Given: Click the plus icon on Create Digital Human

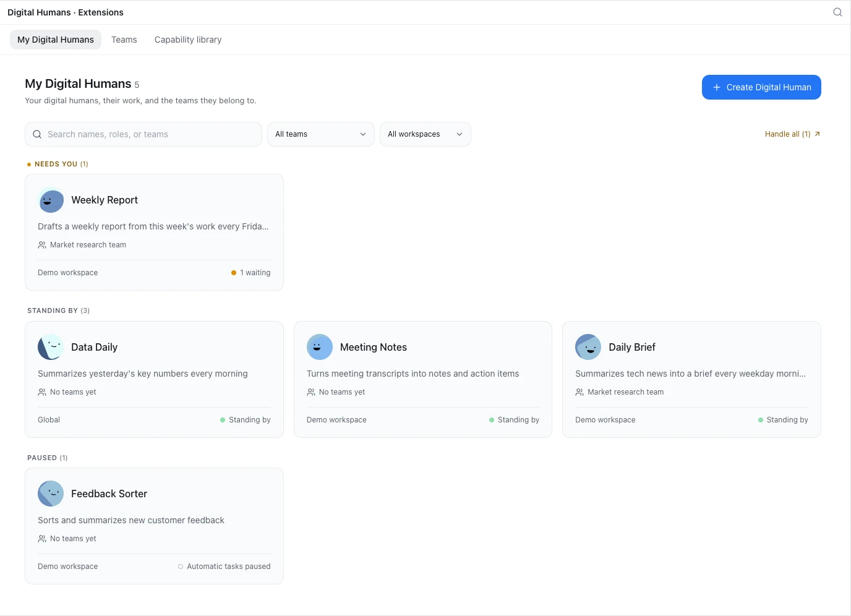Looking at the screenshot, I should (x=717, y=87).
